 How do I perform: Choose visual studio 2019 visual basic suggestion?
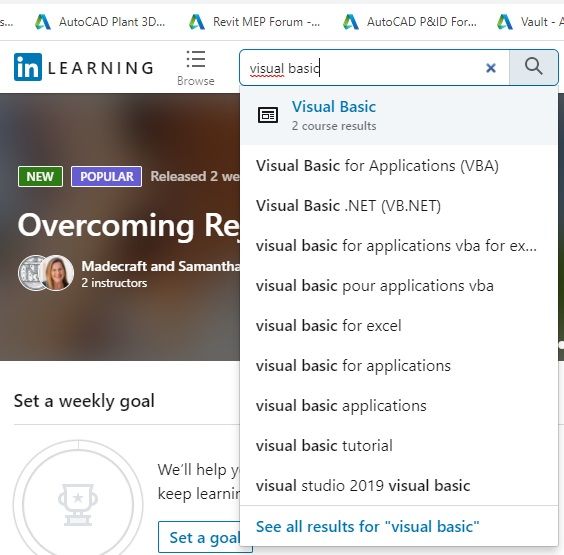click(x=399, y=486)
